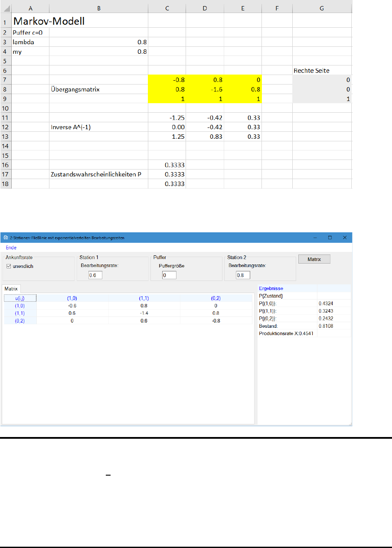Image resolution: width=392 pixels, height=548 pixels.
Task: Click the Ergebnisse results header
Action: pos(271,288)
